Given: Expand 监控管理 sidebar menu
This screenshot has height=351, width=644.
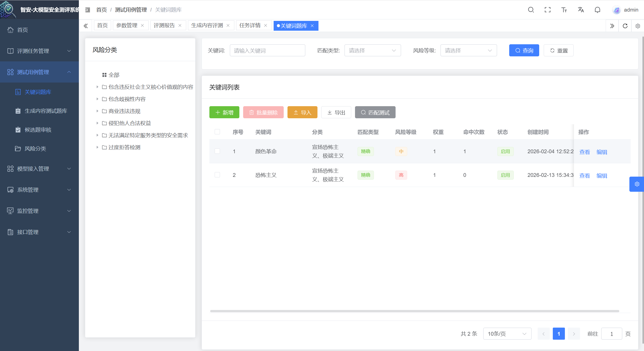Looking at the screenshot, I should pos(39,211).
